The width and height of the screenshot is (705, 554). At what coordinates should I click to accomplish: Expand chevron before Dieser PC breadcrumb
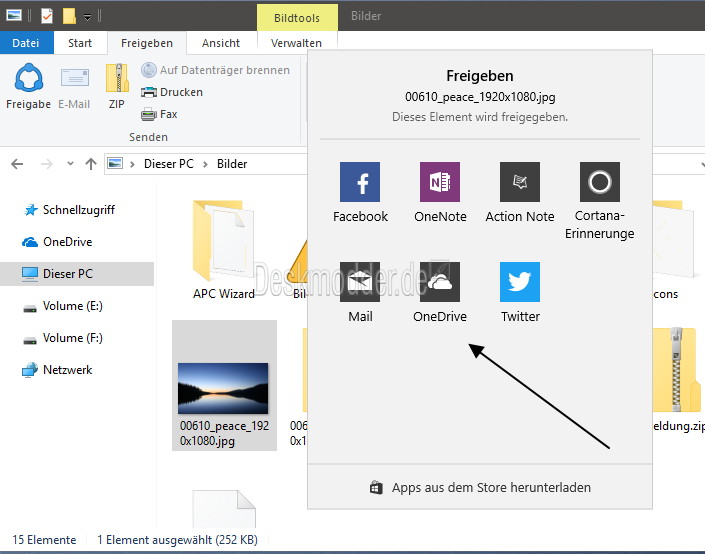[132, 165]
